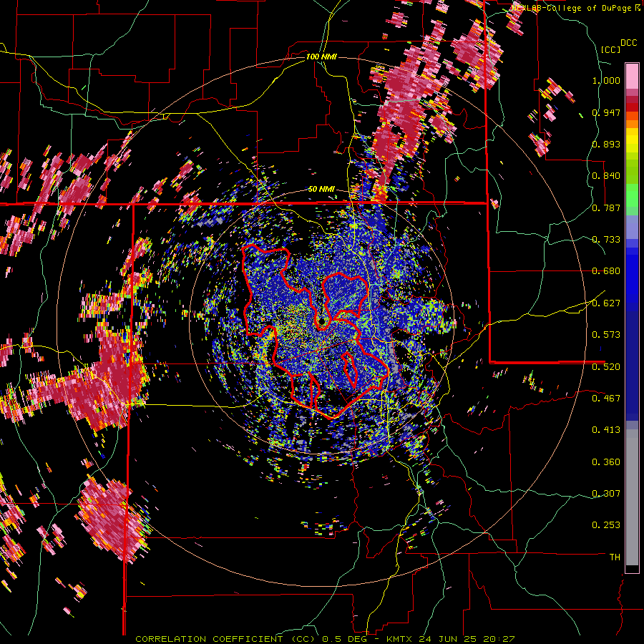Select the 0.733 scale value
The width and height of the screenshot is (644, 644).
[606, 240]
